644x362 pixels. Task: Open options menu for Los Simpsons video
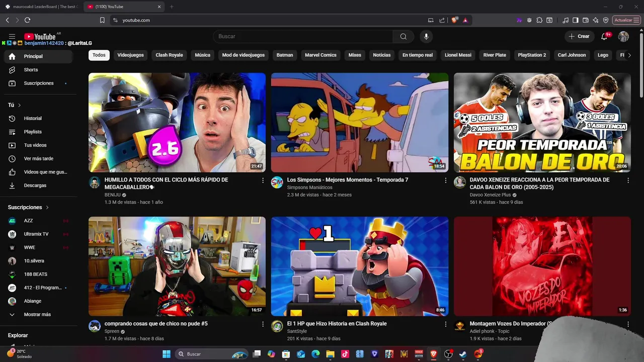coord(445,180)
